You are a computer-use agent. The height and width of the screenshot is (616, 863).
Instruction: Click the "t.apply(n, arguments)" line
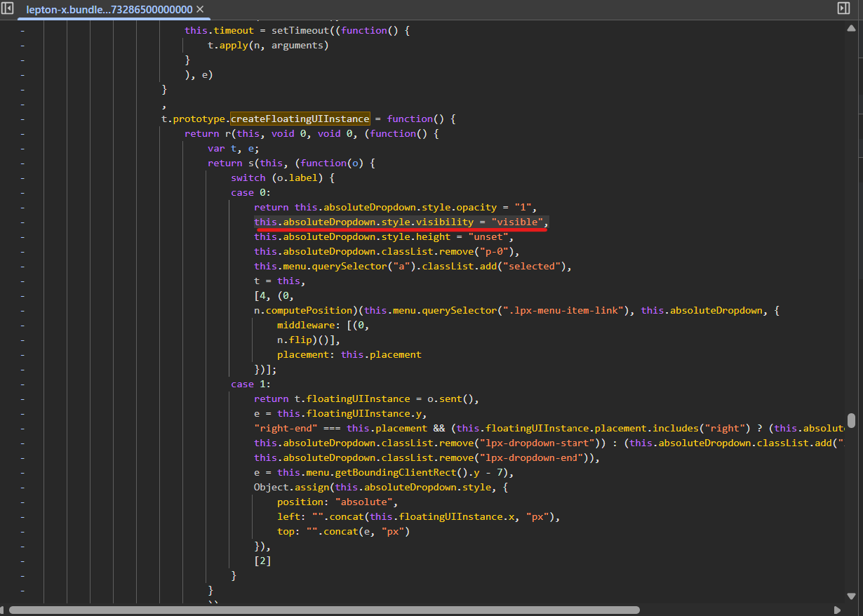(268, 45)
